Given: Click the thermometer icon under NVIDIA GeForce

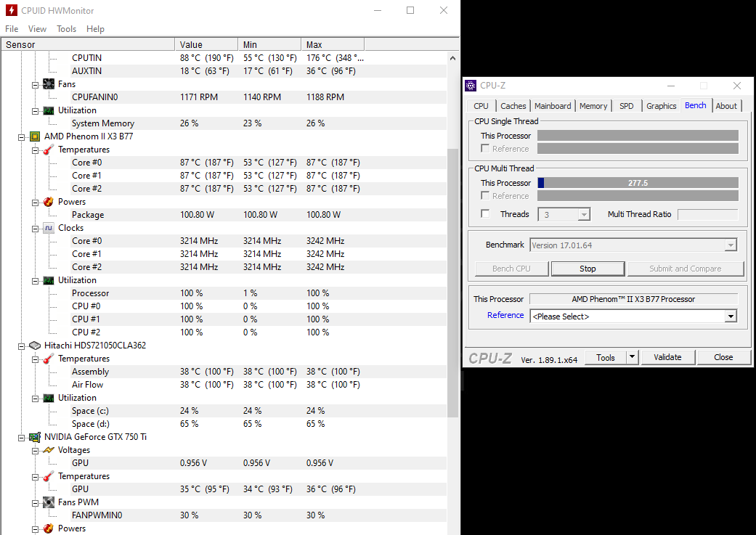Looking at the screenshot, I should point(49,477).
